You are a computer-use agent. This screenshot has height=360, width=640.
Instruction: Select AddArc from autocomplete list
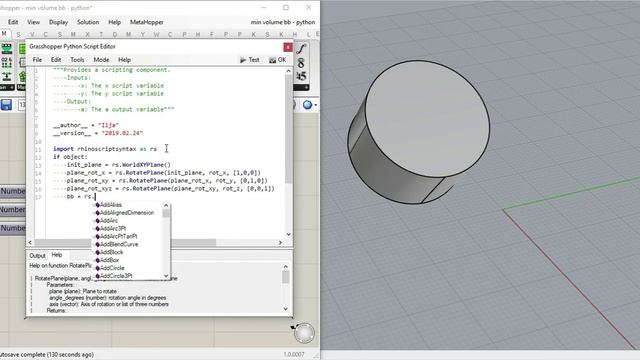pyautogui.click(x=109, y=220)
